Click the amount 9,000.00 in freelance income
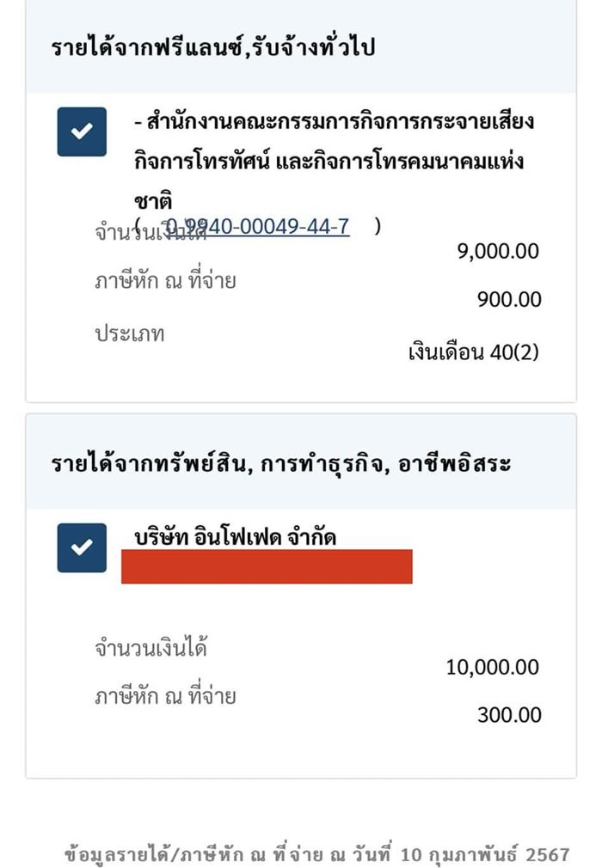This screenshot has height=868, width=602. 498,251
